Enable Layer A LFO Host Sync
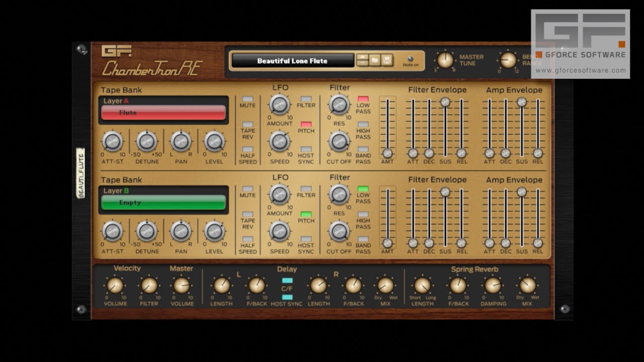644x362 pixels. pos(306,149)
